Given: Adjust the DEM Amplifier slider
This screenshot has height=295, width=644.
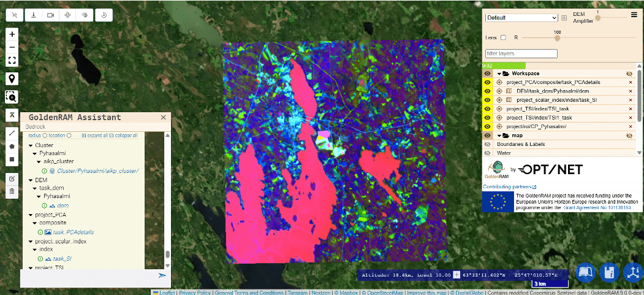Looking at the screenshot, I should click(597, 18).
